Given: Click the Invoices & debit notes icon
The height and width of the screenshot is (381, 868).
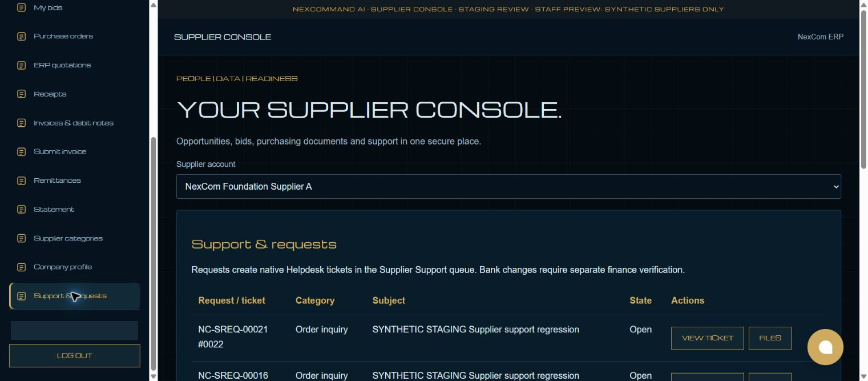Looking at the screenshot, I should (x=21, y=123).
